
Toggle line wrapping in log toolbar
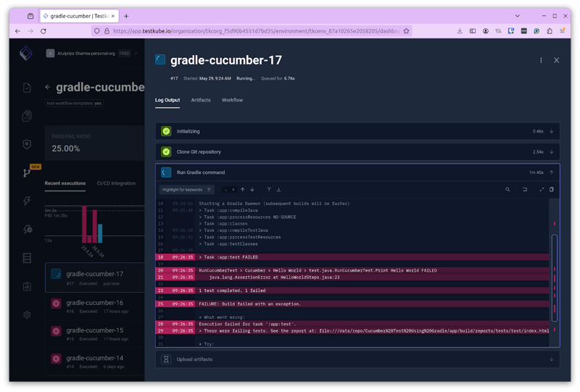[x=525, y=190]
